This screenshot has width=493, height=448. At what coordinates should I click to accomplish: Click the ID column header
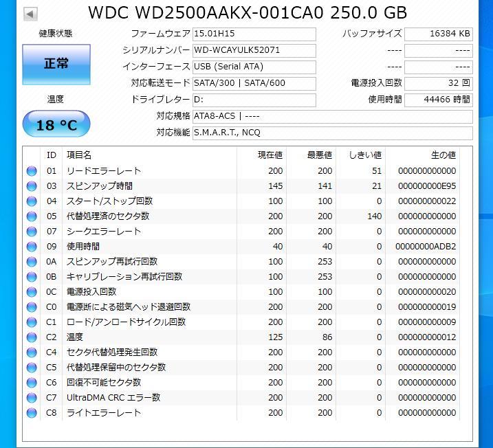coord(52,155)
